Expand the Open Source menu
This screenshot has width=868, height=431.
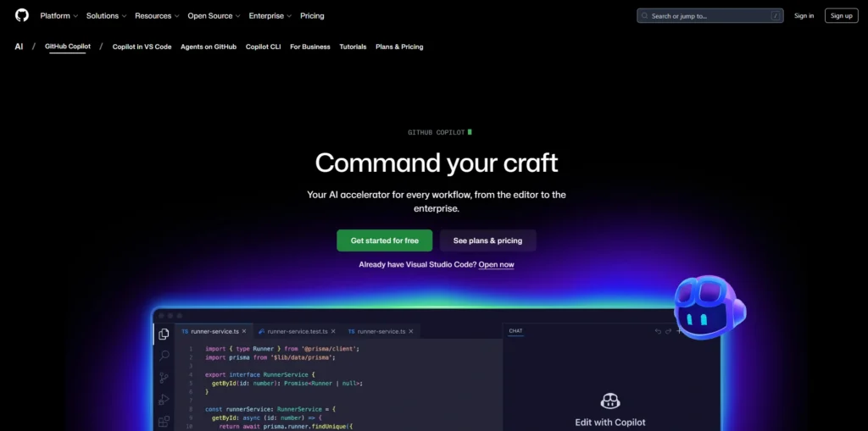point(214,15)
